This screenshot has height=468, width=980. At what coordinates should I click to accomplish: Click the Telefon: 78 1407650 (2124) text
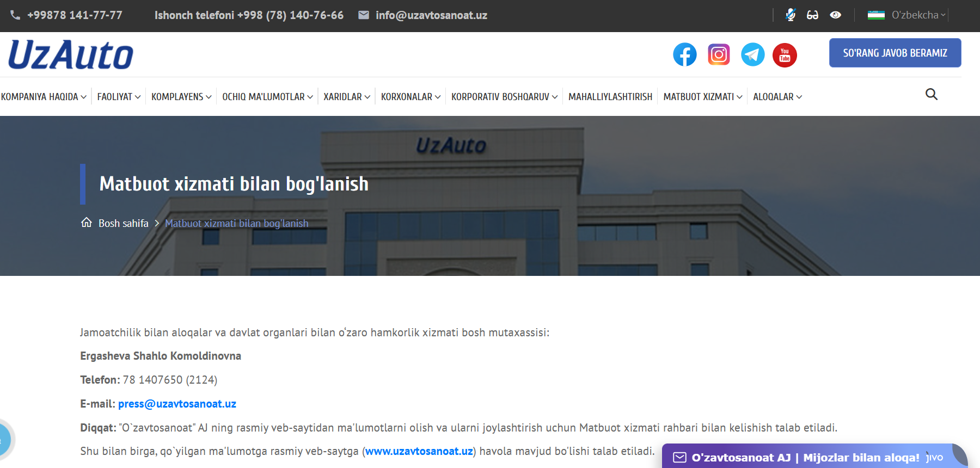pyautogui.click(x=149, y=380)
